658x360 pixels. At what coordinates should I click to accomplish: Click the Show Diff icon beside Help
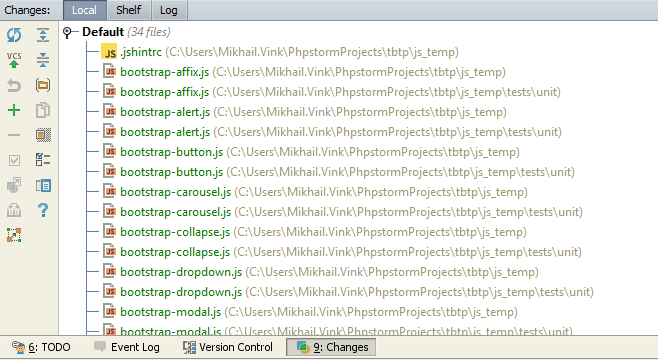43,185
